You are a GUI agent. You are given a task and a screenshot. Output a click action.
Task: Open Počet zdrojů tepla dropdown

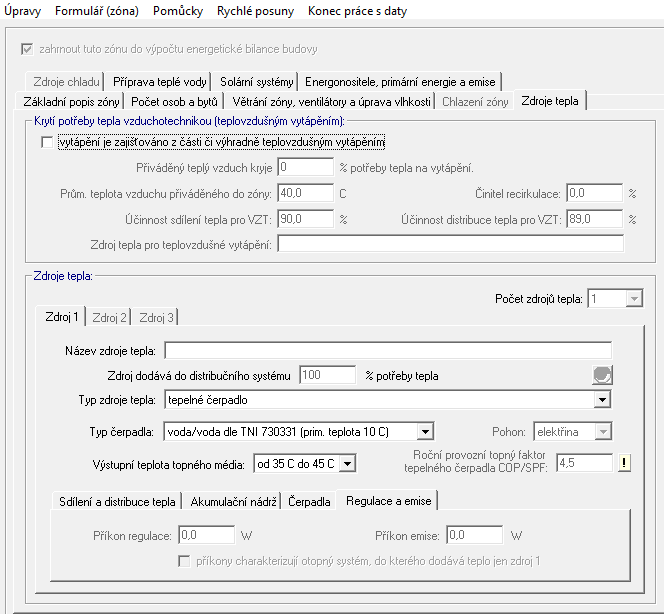pyautogui.click(x=634, y=299)
